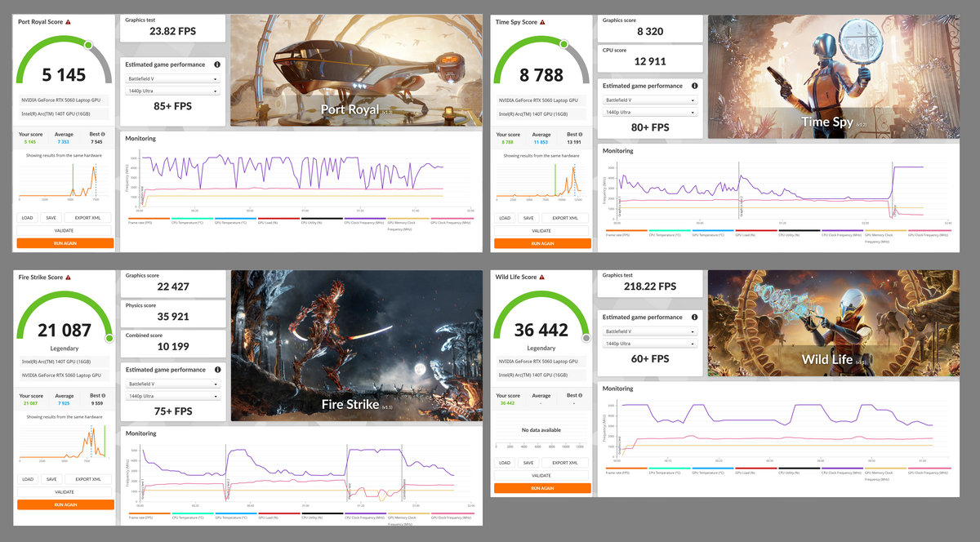This screenshot has width=980, height=542.
Task: Click LOAD button in Time Spy panel
Action: tap(505, 218)
